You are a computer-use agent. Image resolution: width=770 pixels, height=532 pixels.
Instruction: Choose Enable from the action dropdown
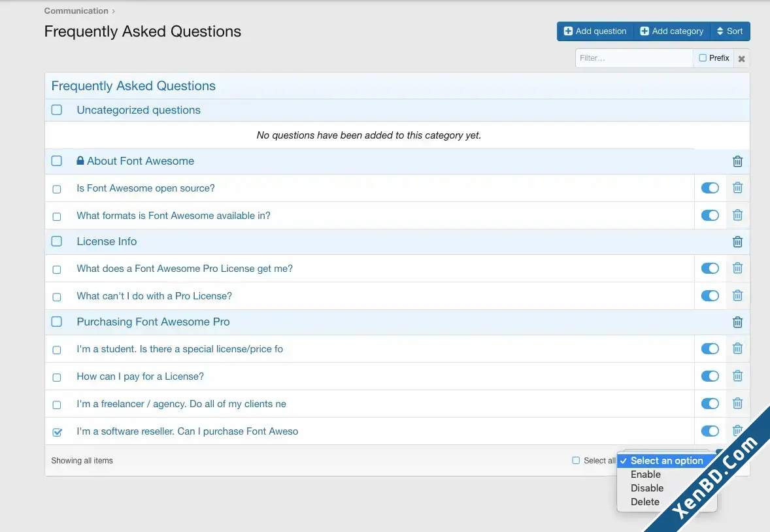click(x=646, y=474)
